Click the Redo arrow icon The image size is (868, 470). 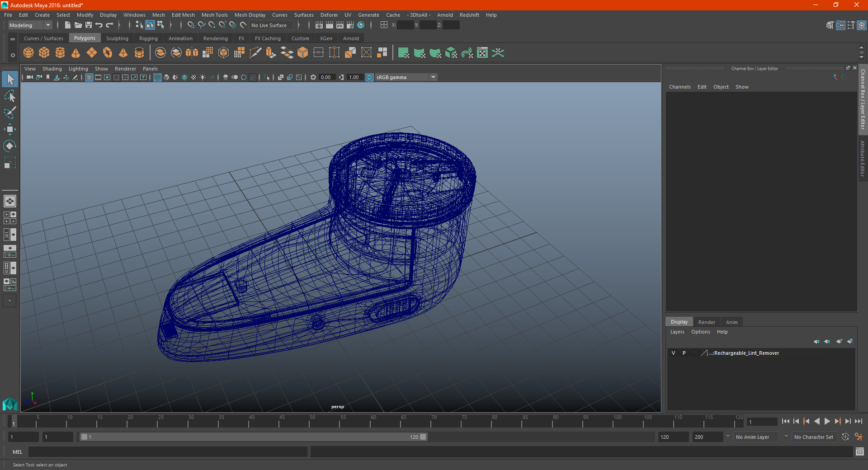(x=110, y=25)
